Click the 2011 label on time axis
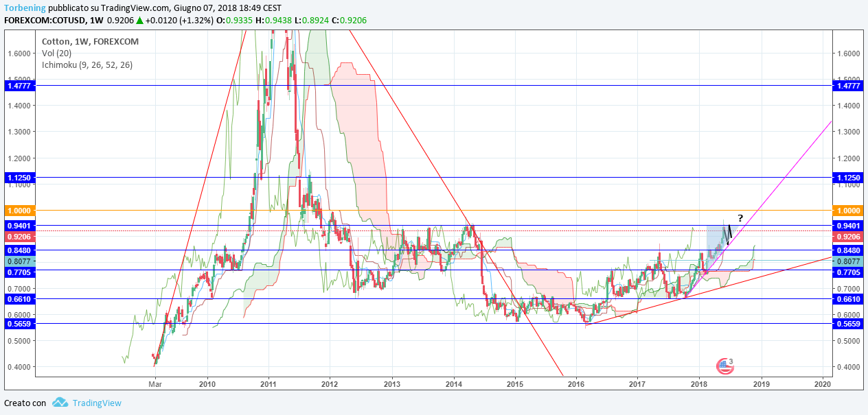This screenshot has height=415, width=868. (269, 386)
